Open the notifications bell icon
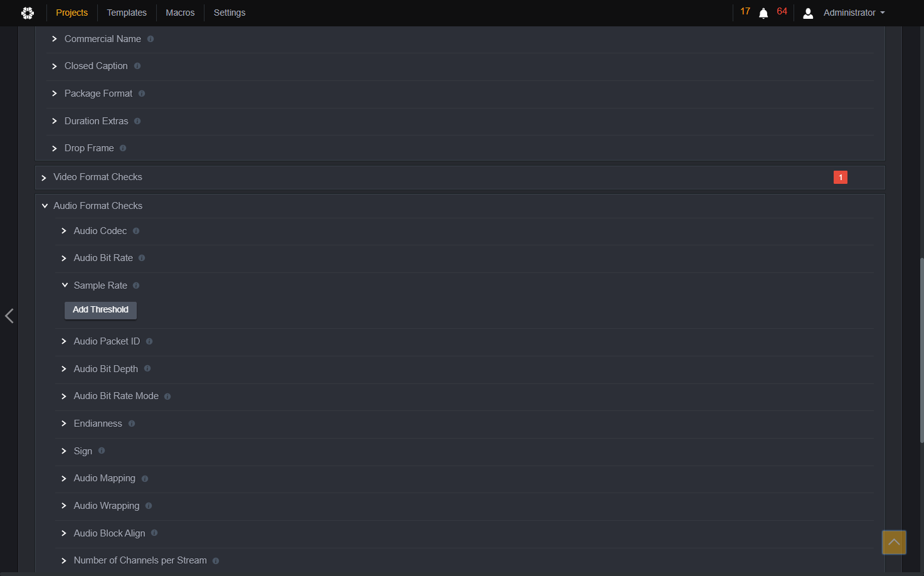 click(x=763, y=14)
